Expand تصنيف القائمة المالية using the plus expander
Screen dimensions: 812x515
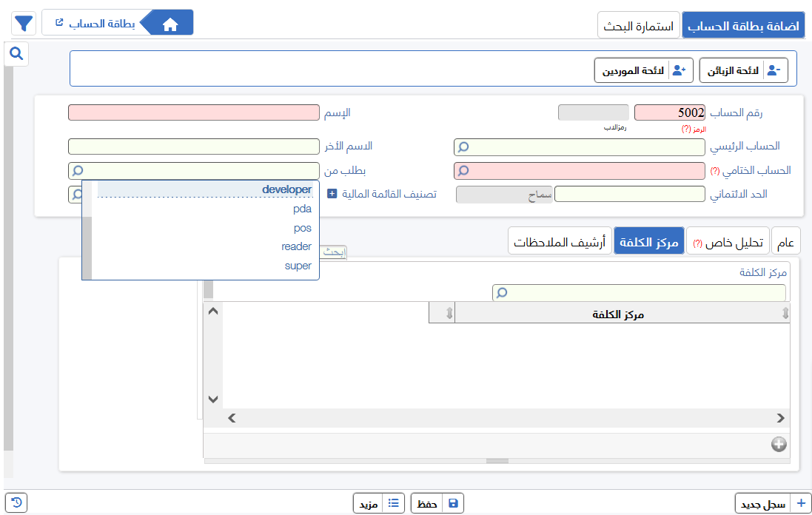click(330, 194)
